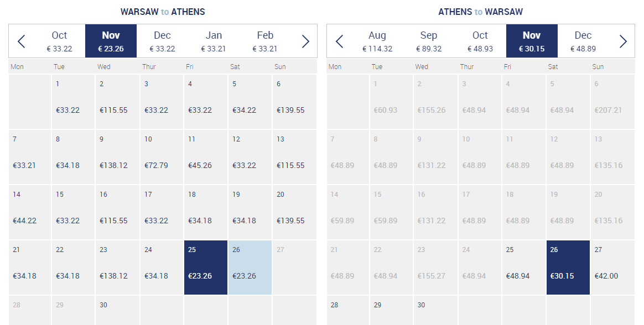The width and height of the screenshot is (644, 325).
Task: Select return November 27 fare €42.00
Action: 613,268
